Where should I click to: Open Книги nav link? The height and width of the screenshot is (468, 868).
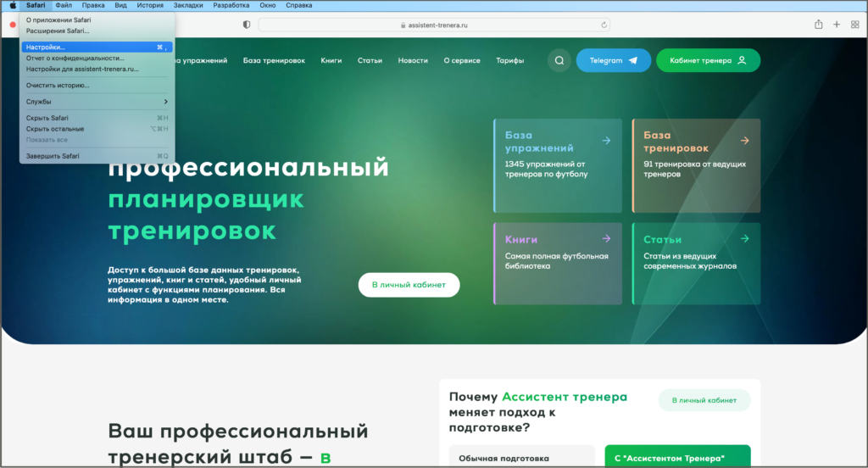(331, 60)
